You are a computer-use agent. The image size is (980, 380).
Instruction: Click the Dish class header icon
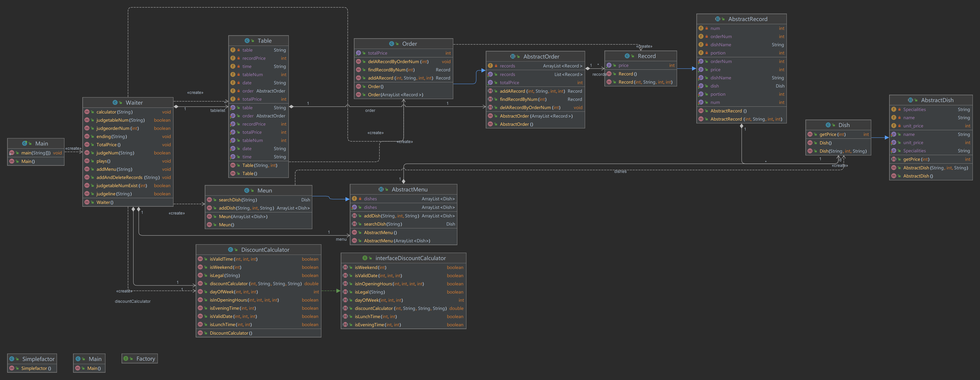coord(828,125)
